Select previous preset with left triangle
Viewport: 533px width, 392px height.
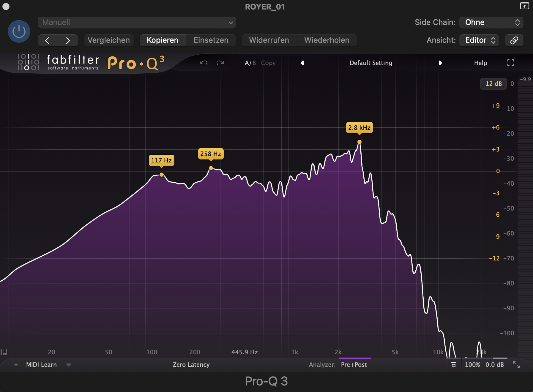(302, 63)
